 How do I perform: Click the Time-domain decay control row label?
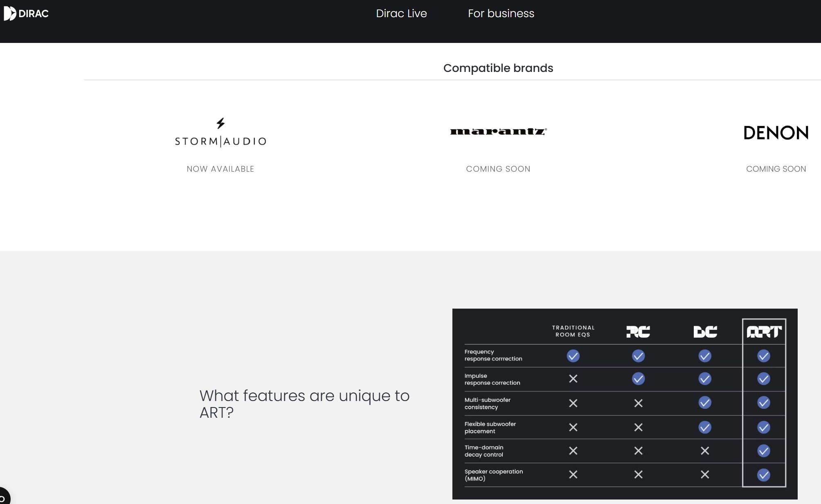point(484,451)
